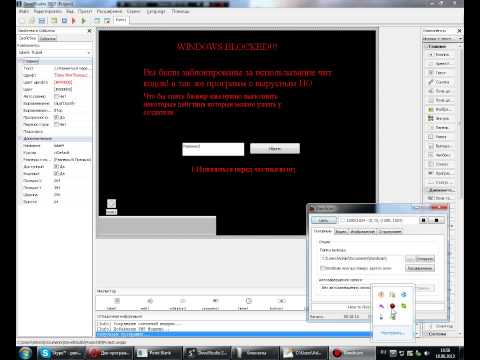
Task: Click red Bandicam icon in tray popup
Action: click(392, 306)
